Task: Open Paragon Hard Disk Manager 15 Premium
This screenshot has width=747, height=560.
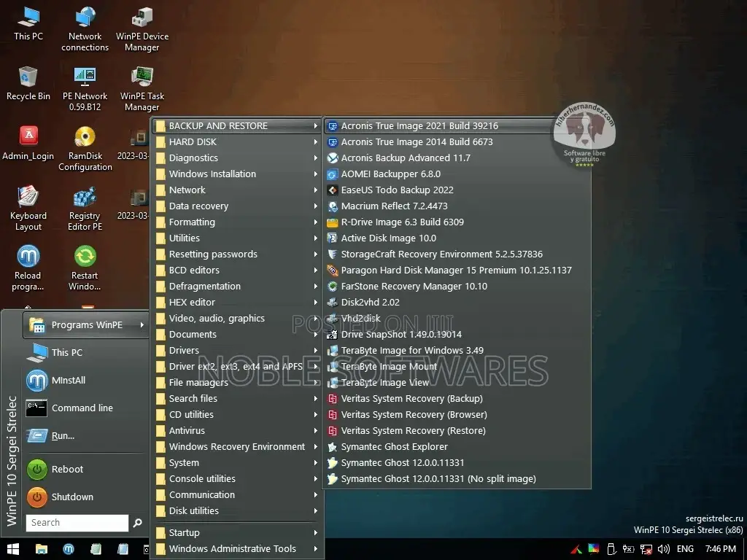Action: click(457, 270)
